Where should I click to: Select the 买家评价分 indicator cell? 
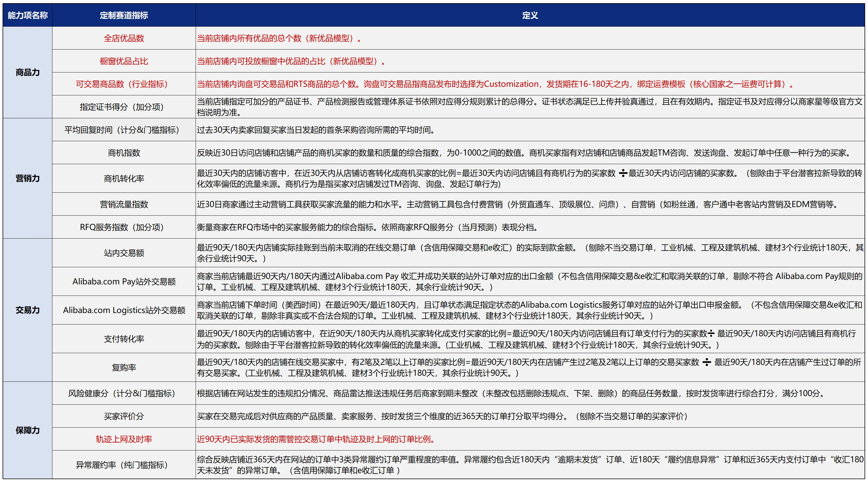pos(124,416)
